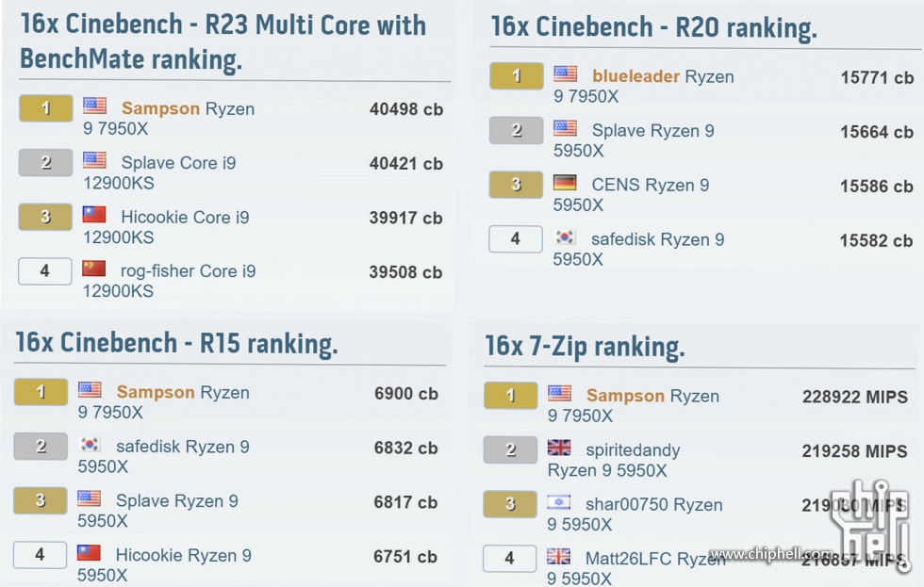Image resolution: width=924 pixels, height=587 pixels.
Task: Open the spiritedandy Ryzen 9 5950X entry
Action: tap(614, 460)
